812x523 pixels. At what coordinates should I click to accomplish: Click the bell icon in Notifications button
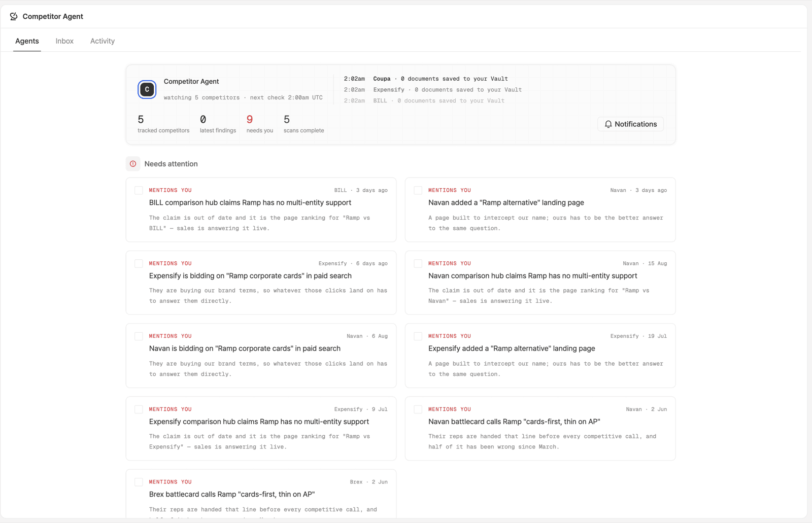coord(608,124)
